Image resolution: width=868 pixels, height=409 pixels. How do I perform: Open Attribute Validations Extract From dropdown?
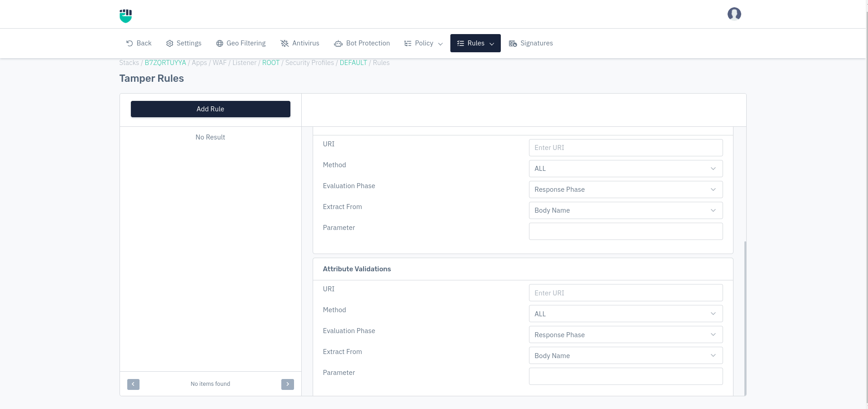(626, 356)
